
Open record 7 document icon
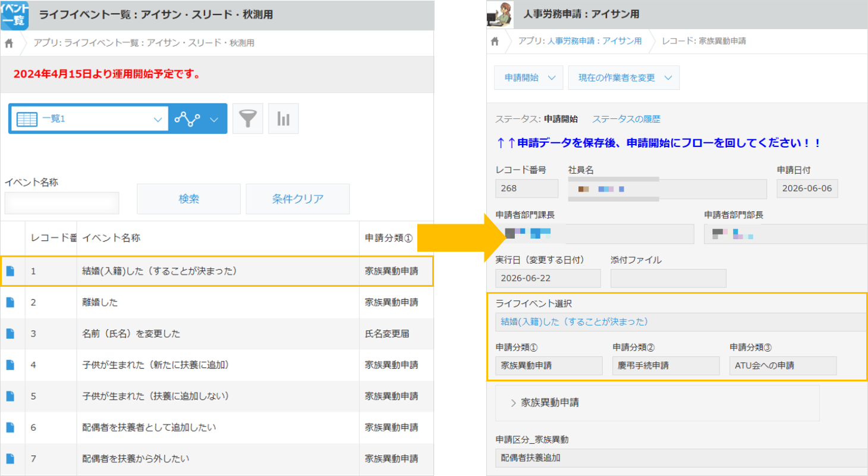(x=10, y=459)
